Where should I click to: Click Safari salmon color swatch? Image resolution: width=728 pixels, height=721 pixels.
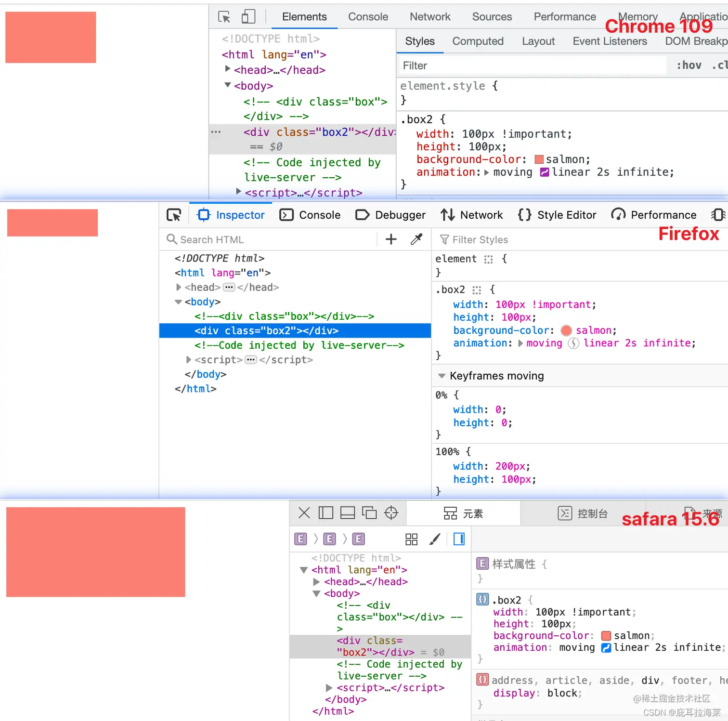click(x=606, y=636)
